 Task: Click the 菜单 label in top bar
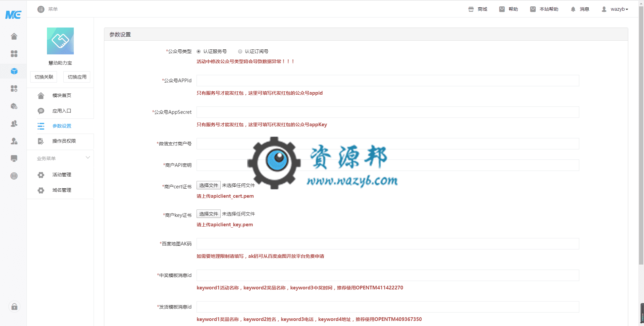click(x=53, y=9)
